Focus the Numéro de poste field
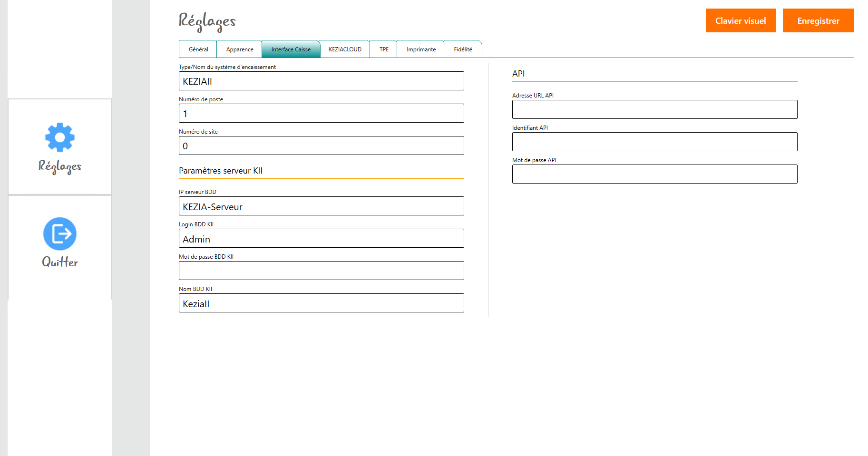The image size is (868, 456). [x=322, y=114]
